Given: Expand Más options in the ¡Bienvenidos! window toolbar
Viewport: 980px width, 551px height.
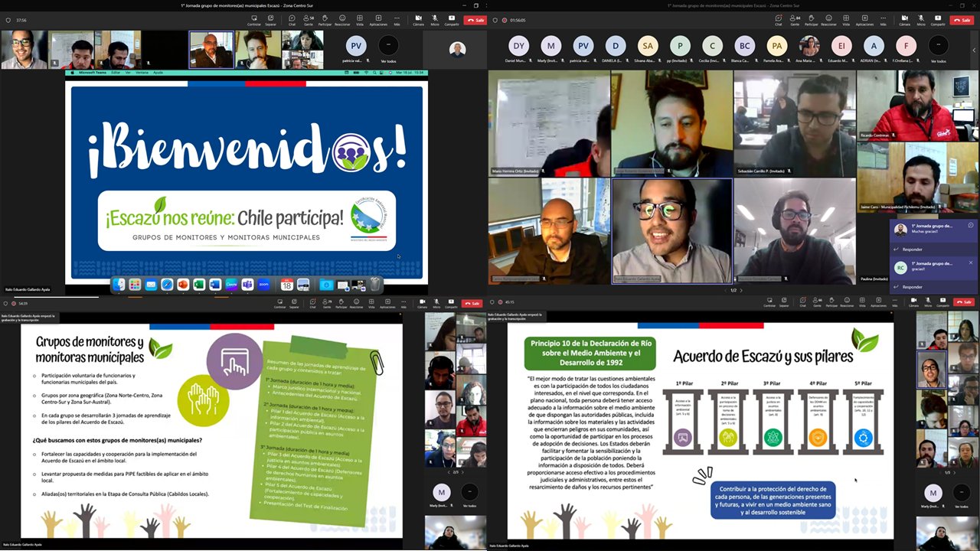Looking at the screenshot, I should (397, 19).
